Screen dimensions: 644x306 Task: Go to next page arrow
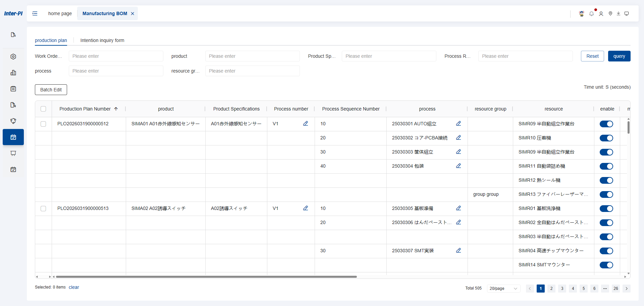tap(627, 289)
